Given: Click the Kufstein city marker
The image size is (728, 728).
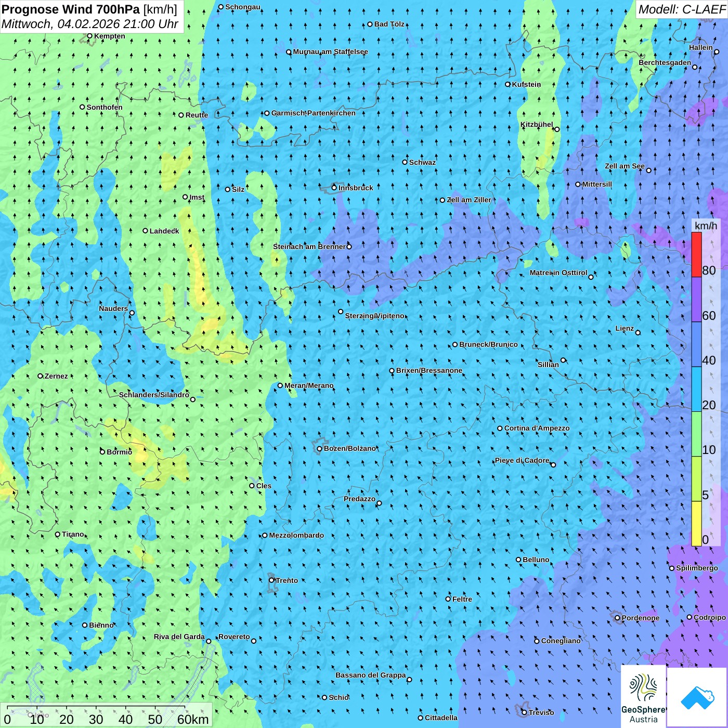Looking at the screenshot, I should point(508,84).
